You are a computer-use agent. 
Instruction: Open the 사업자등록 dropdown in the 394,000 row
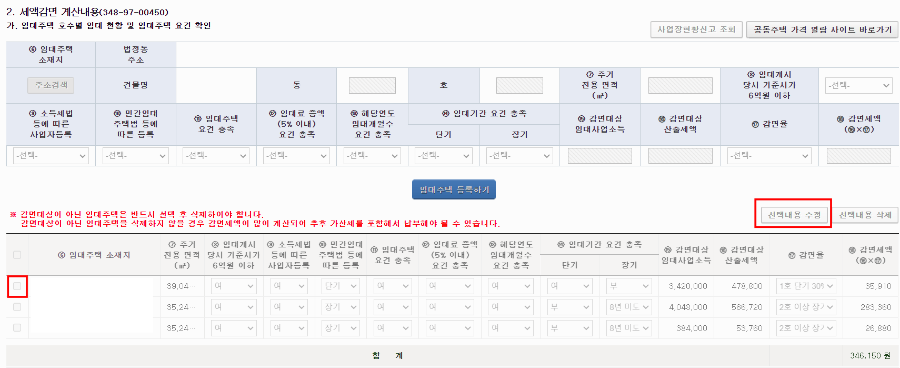click(288, 328)
